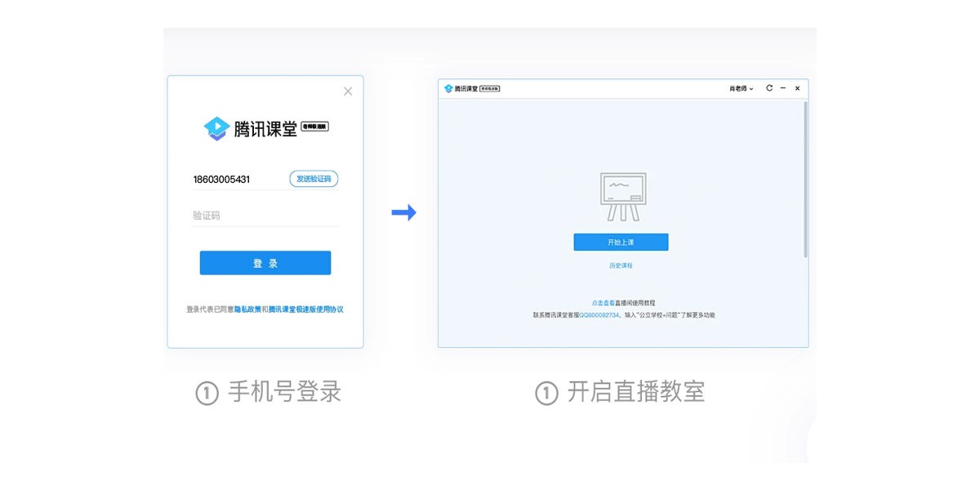The width and height of the screenshot is (980, 490).
Task: Click the whiteboard illustration icon
Action: [x=623, y=196]
